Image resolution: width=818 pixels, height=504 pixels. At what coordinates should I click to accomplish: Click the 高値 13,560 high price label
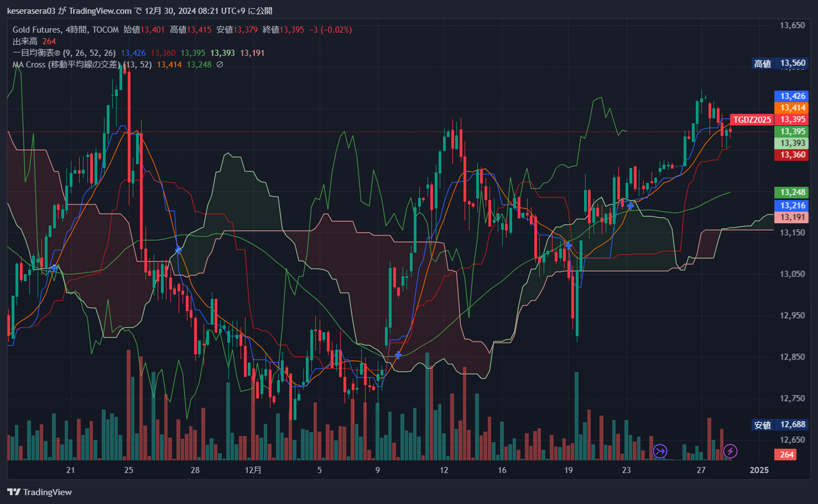tap(780, 63)
